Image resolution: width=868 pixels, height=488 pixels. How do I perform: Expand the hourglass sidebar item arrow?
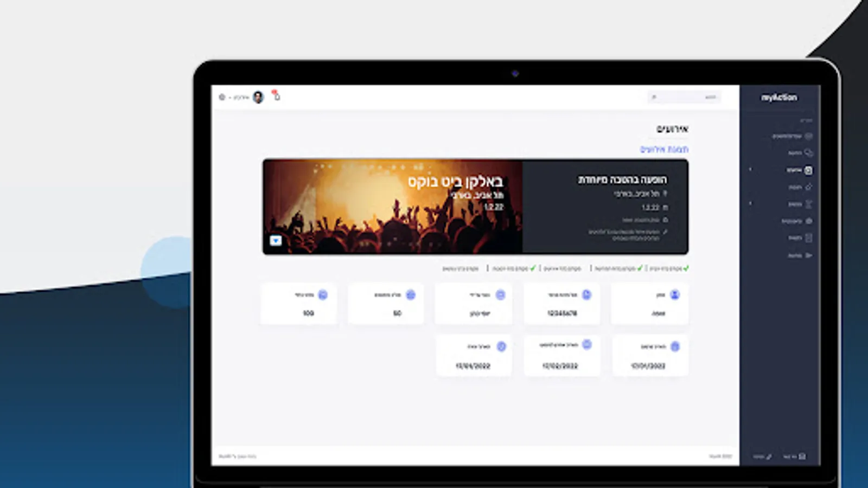[751, 204]
